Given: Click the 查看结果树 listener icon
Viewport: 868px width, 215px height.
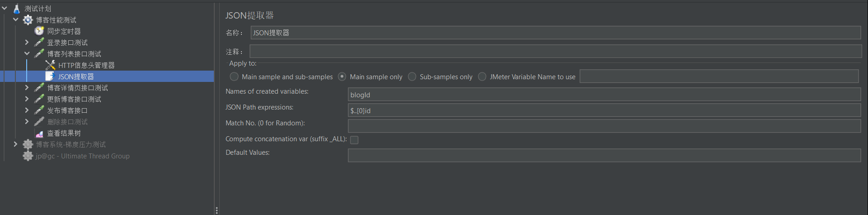Looking at the screenshot, I should click(39, 134).
